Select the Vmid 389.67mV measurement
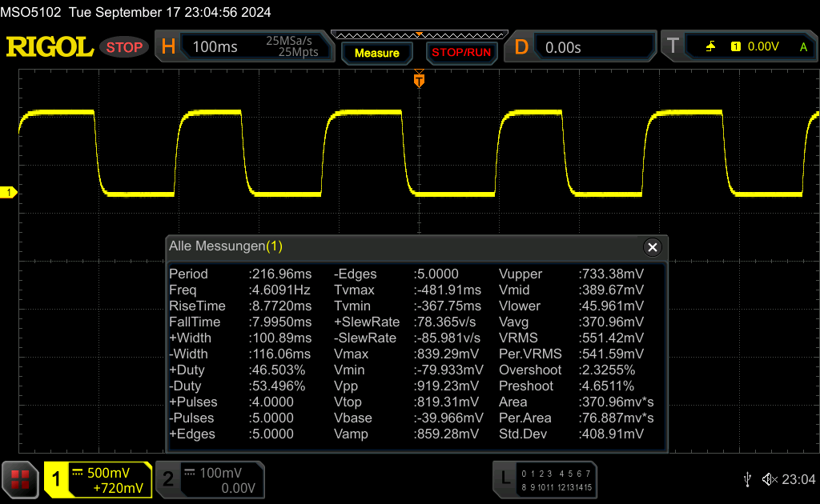The width and height of the screenshot is (820, 504). point(571,290)
